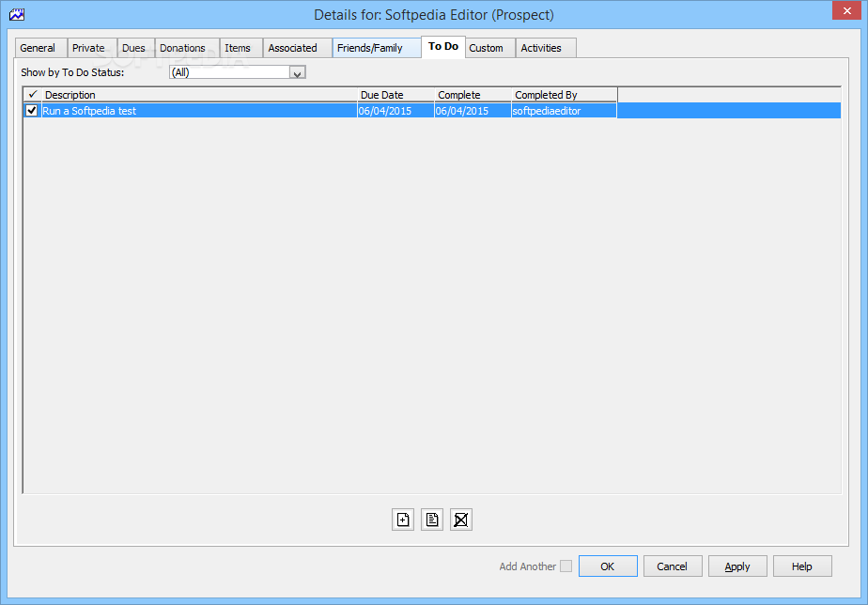868x605 pixels.
Task: Click the checkmark column header
Action: point(33,95)
